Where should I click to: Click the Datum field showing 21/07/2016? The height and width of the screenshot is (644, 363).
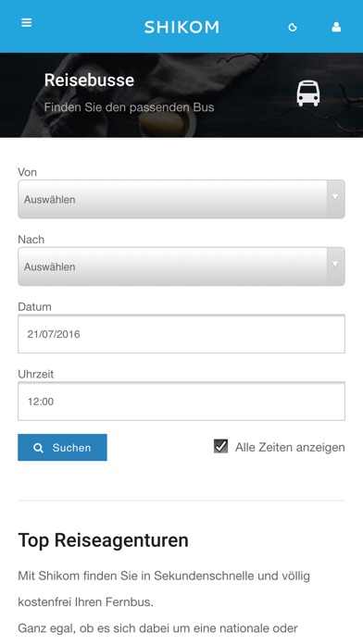tap(181, 334)
